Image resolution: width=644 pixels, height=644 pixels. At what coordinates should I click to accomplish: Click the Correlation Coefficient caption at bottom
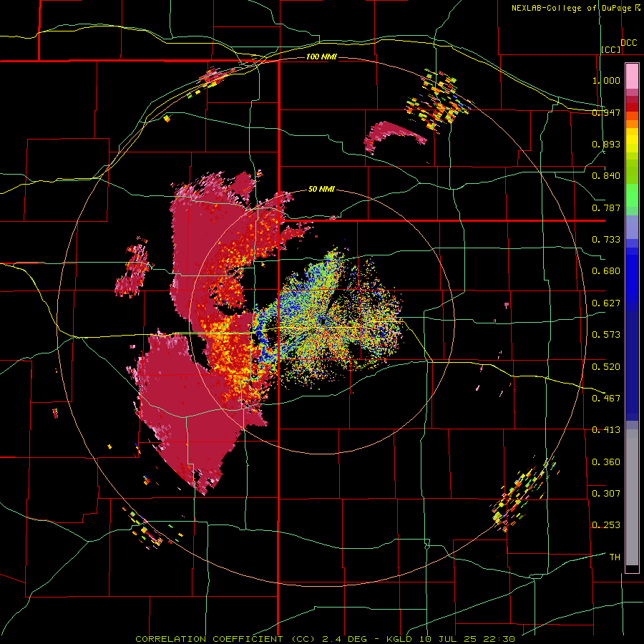point(325,639)
